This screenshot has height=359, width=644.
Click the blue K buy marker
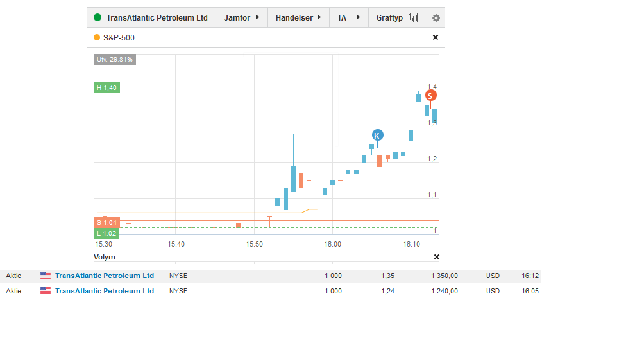coord(377,135)
